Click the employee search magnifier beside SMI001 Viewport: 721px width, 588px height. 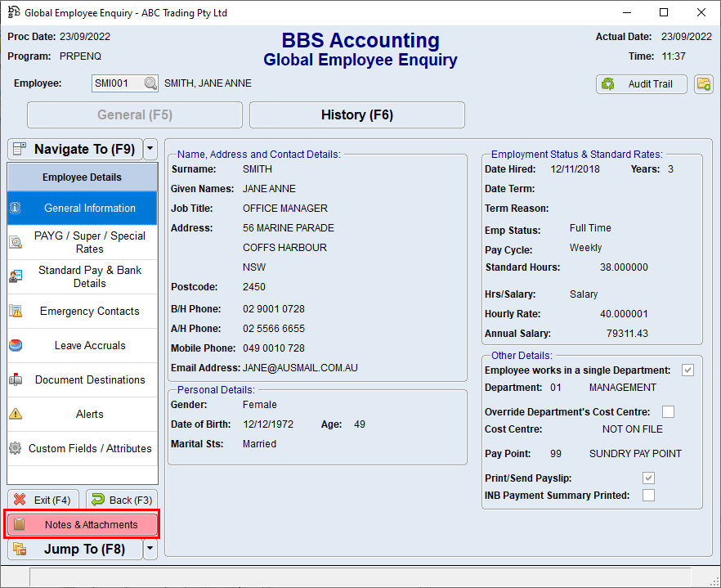[147, 83]
